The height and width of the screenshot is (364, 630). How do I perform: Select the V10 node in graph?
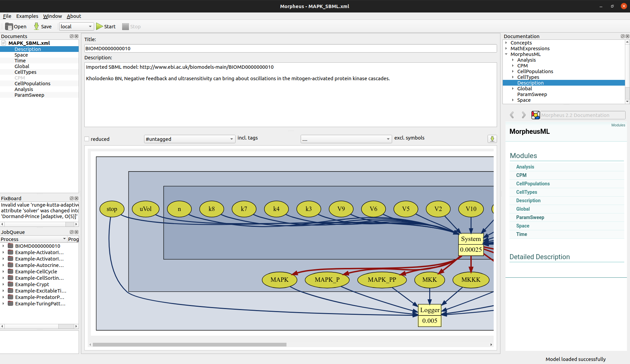pos(471,209)
